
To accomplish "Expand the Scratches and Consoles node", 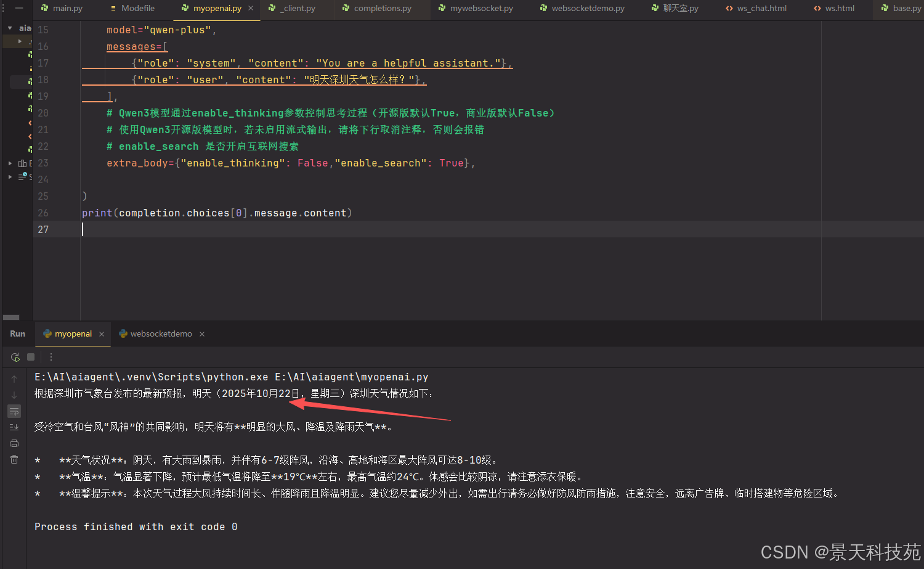I will click(x=10, y=176).
